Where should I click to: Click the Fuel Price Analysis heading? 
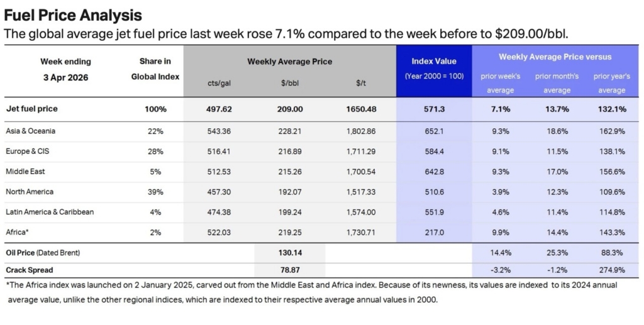73,15
